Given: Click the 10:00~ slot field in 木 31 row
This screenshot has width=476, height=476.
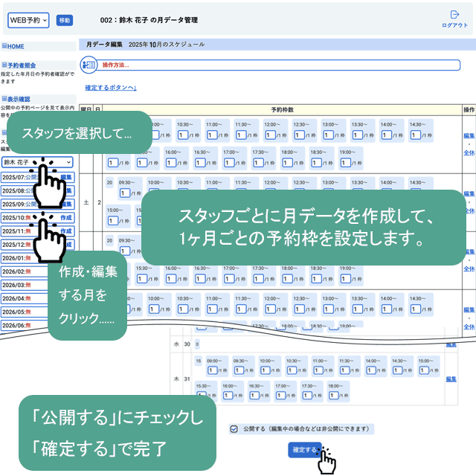Looking at the screenshot, I should 265,370.
